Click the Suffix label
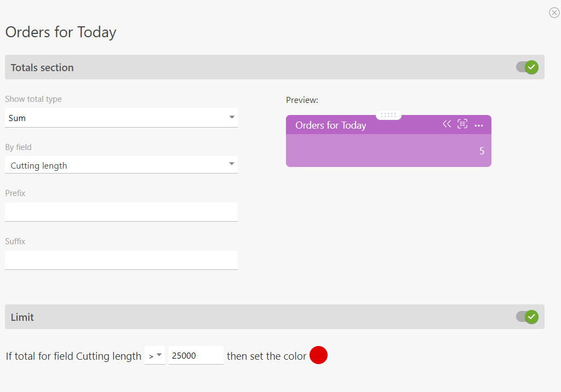Viewport: 561px width, 392px height. 15,241
